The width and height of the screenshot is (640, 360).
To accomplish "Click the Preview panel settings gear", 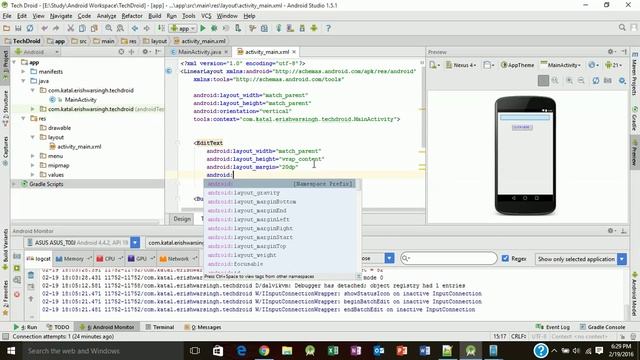I will 611,52.
